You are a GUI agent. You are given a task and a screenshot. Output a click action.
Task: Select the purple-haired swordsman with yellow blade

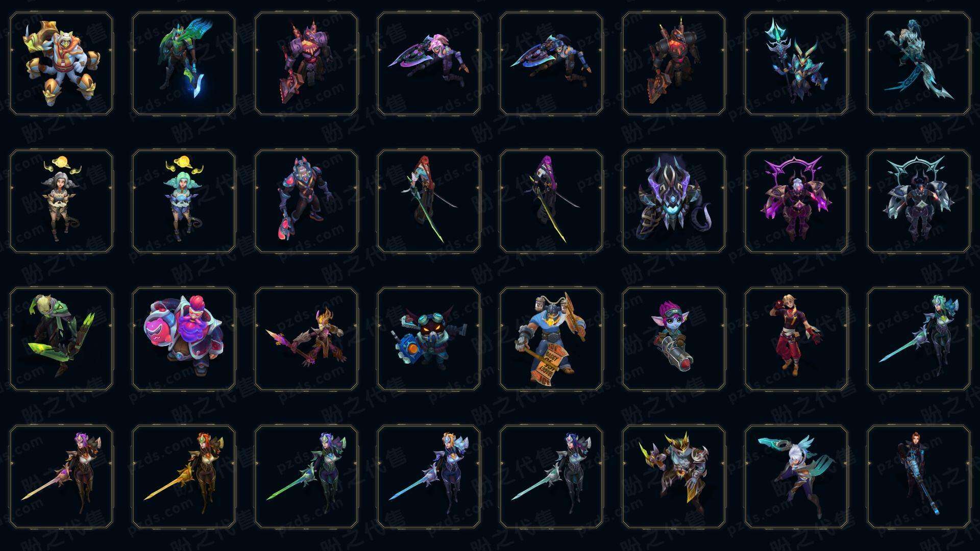[x=551, y=201]
